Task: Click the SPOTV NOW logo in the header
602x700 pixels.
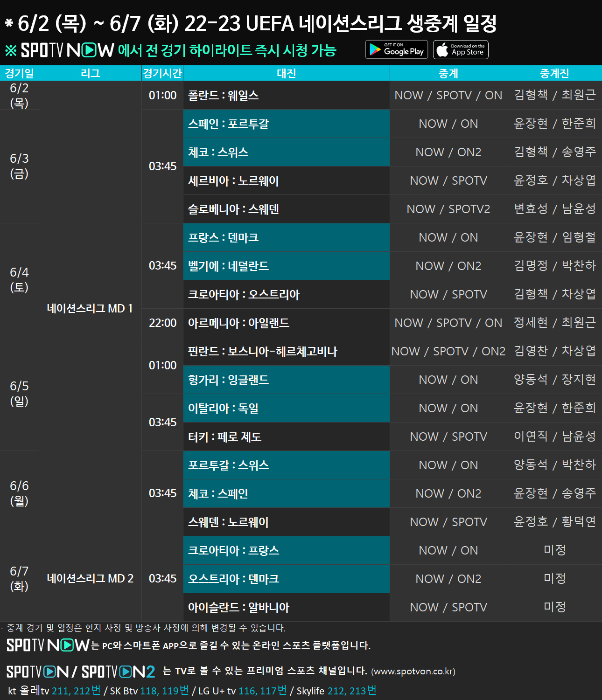Action: pos(67,50)
